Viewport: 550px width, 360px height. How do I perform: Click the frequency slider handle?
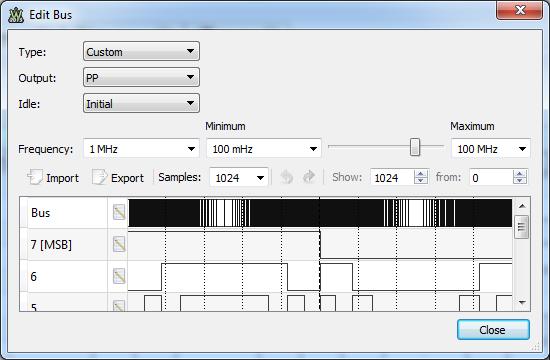[x=415, y=147]
